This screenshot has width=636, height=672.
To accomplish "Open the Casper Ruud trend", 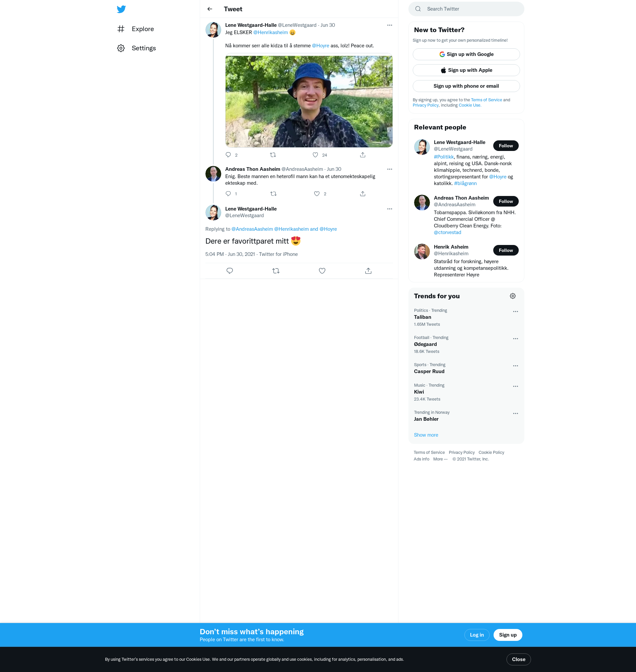I will pos(466,368).
